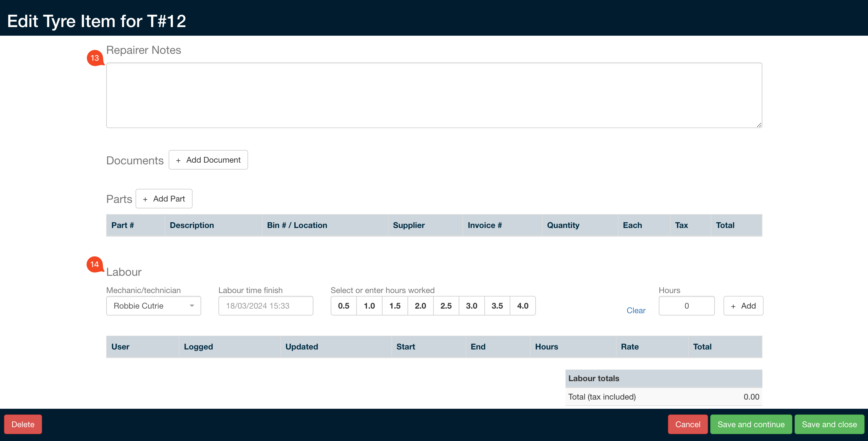868x441 pixels.
Task: Select 2.5 hours worked
Action: coord(446,306)
